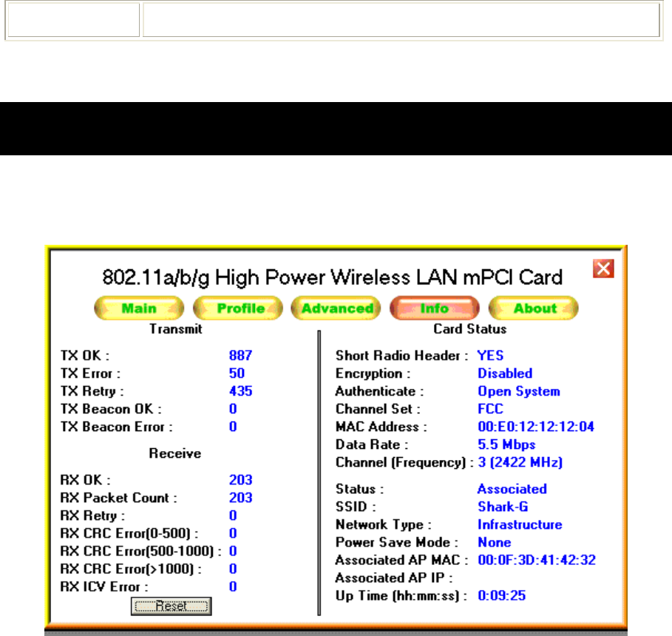Open the About tab

tap(534, 308)
